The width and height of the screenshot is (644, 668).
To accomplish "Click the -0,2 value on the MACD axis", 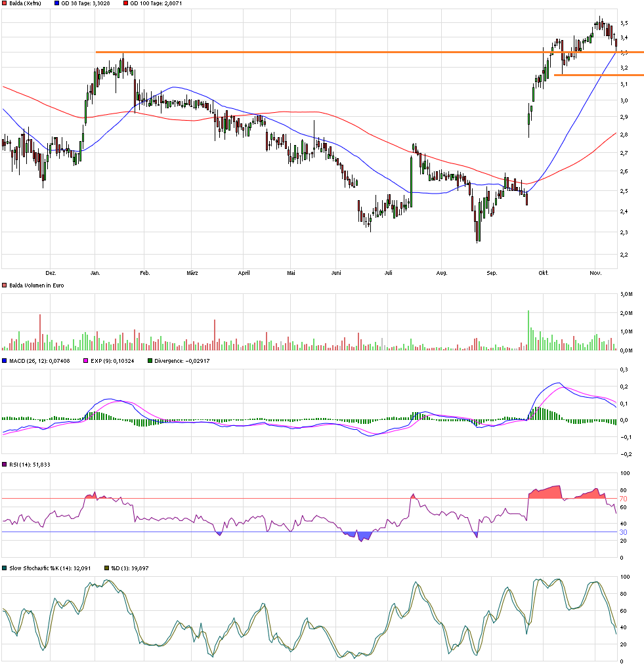I will click(626, 454).
